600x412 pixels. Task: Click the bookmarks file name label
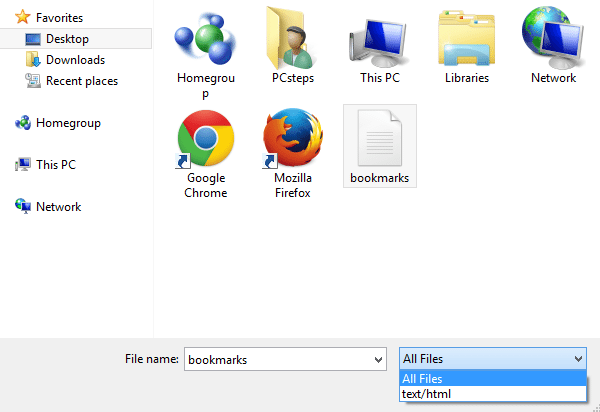click(380, 178)
